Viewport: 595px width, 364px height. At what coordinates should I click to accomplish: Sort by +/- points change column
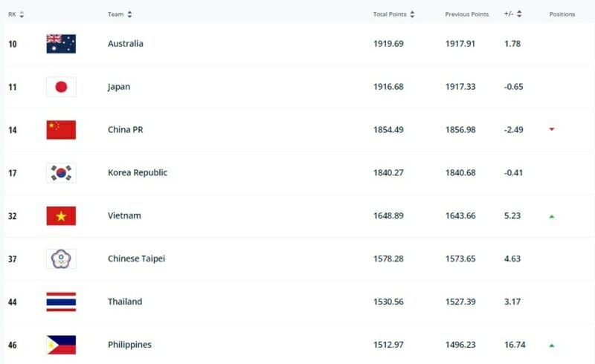coord(512,14)
